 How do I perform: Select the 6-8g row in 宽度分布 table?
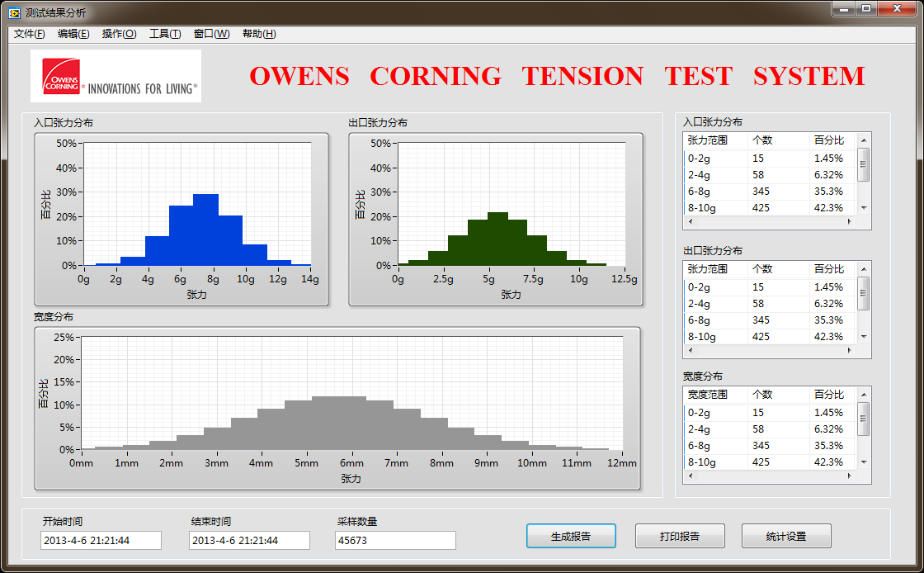tap(767, 446)
